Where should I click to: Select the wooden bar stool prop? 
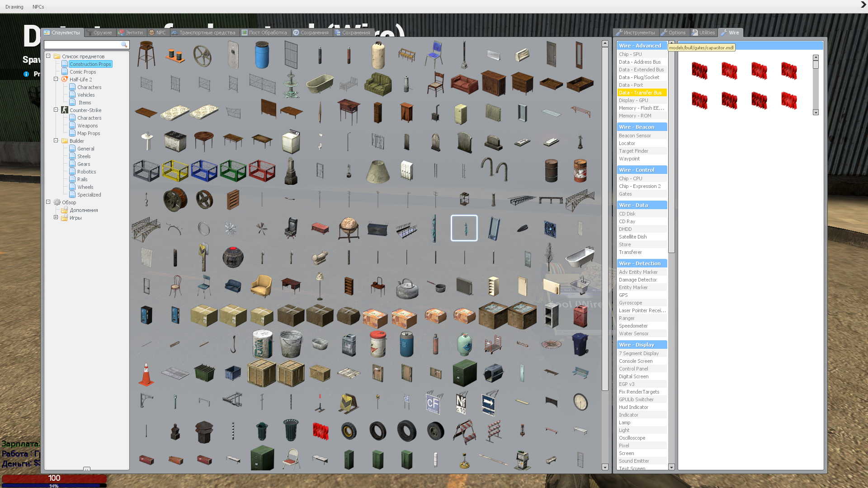[x=146, y=55]
